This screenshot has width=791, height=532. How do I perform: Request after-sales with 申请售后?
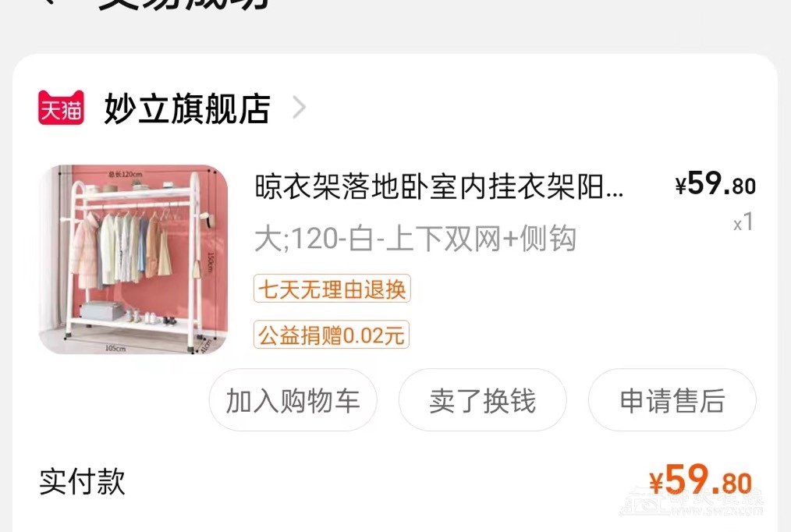click(672, 400)
